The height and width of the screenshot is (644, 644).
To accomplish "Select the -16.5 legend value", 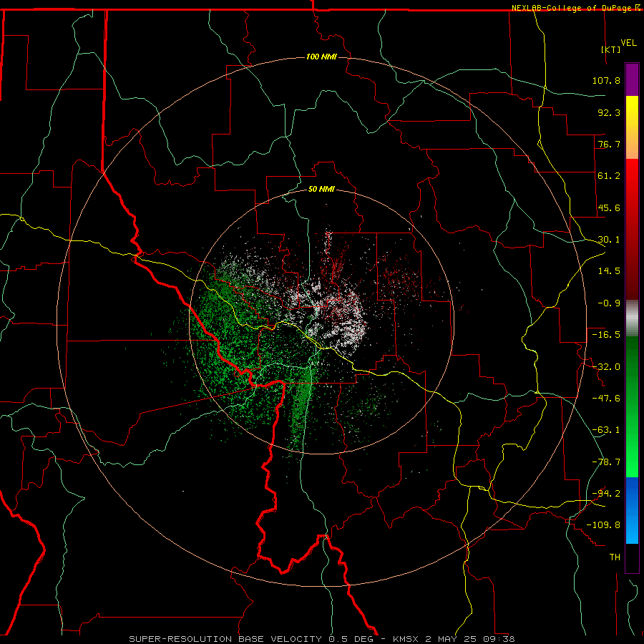I will pos(606,335).
